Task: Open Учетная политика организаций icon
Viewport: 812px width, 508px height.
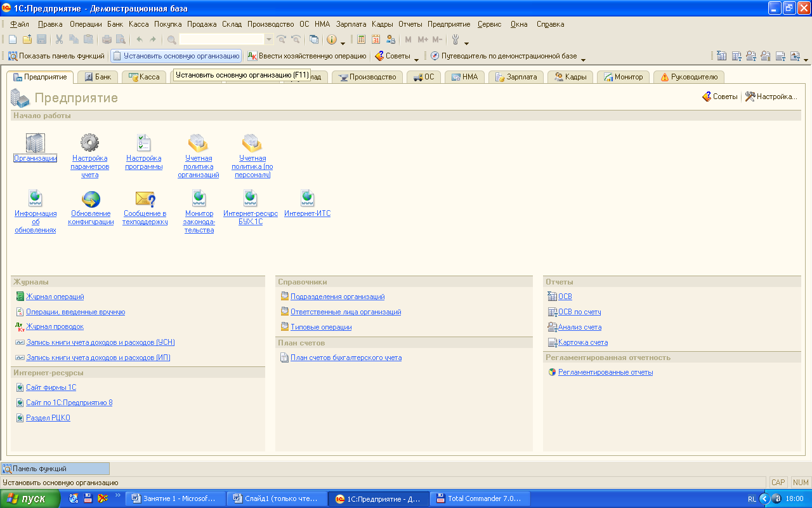Action: pyautogui.click(x=198, y=143)
